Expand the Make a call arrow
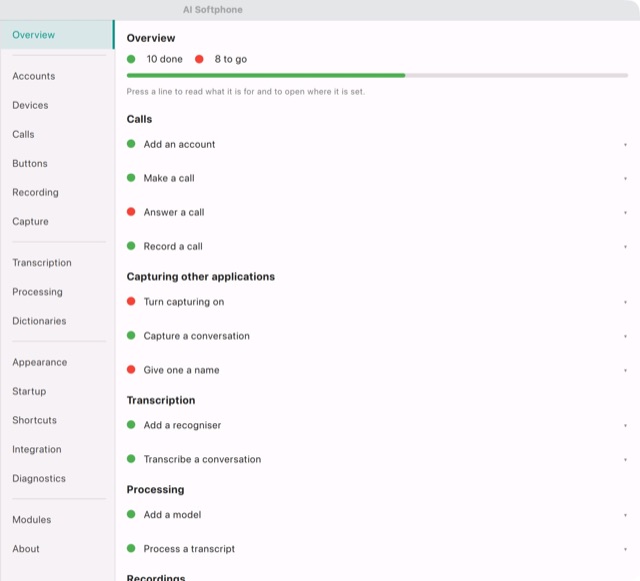This screenshot has height=581, width=640. 625,178
